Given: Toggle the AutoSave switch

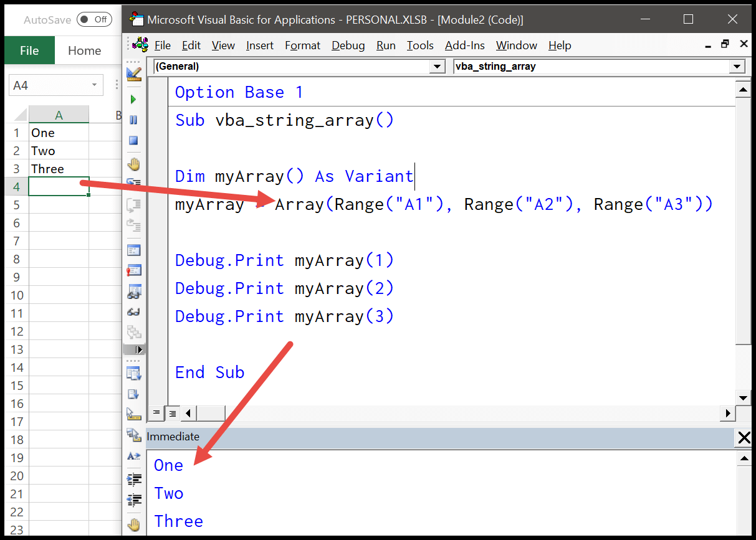Looking at the screenshot, I should [x=94, y=19].
